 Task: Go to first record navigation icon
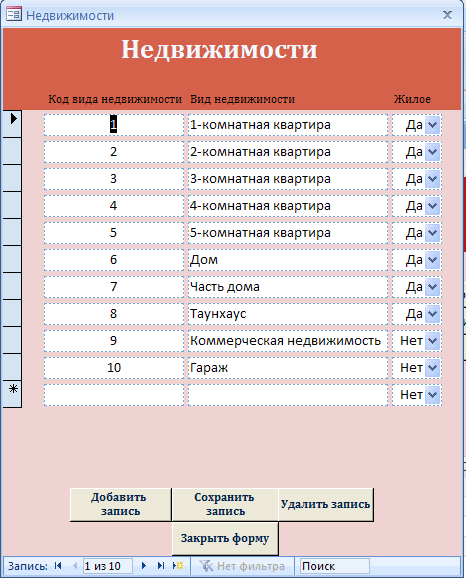click(58, 565)
